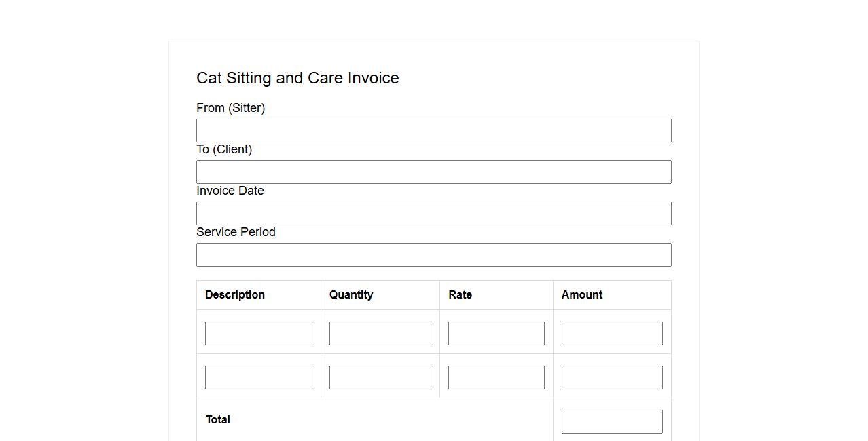
Task: Click the Total amount input box
Action: [x=611, y=422]
